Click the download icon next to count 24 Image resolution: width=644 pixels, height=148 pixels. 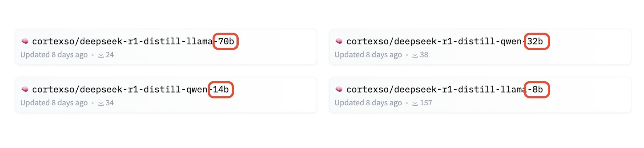pyautogui.click(x=101, y=55)
